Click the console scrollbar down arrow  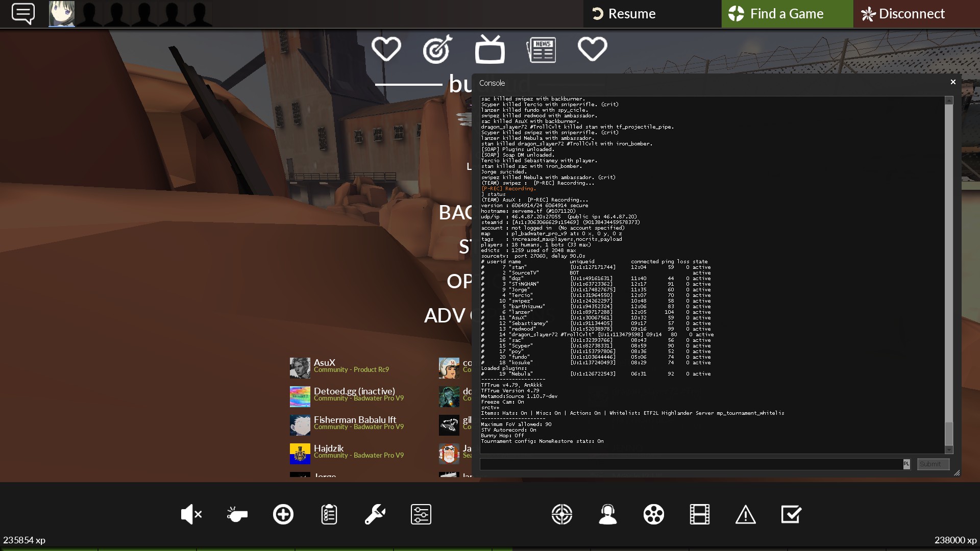[x=949, y=449]
